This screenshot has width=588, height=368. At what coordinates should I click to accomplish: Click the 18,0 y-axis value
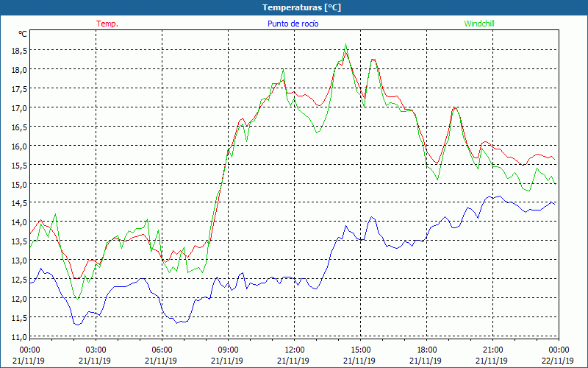(x=19, y=69)
